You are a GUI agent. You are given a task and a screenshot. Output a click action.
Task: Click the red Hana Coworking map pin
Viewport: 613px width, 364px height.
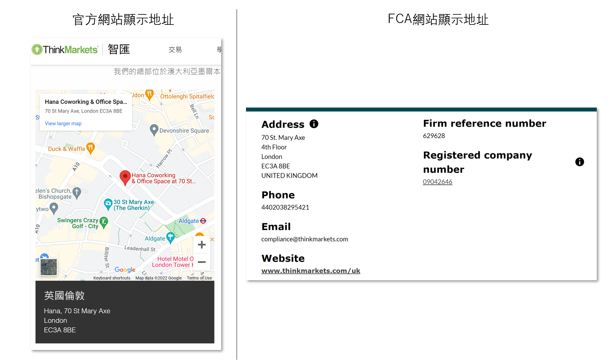[x=125, y=178]
